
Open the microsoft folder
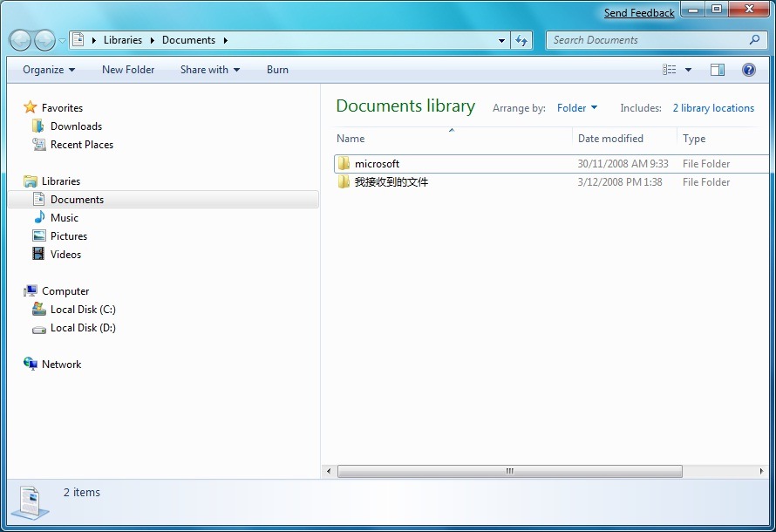(376, 163)
